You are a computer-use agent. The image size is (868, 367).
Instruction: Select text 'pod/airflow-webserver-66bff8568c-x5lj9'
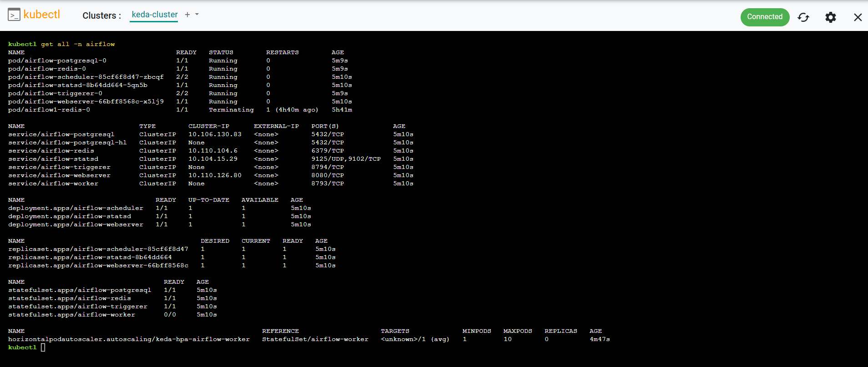click(86, 102)
